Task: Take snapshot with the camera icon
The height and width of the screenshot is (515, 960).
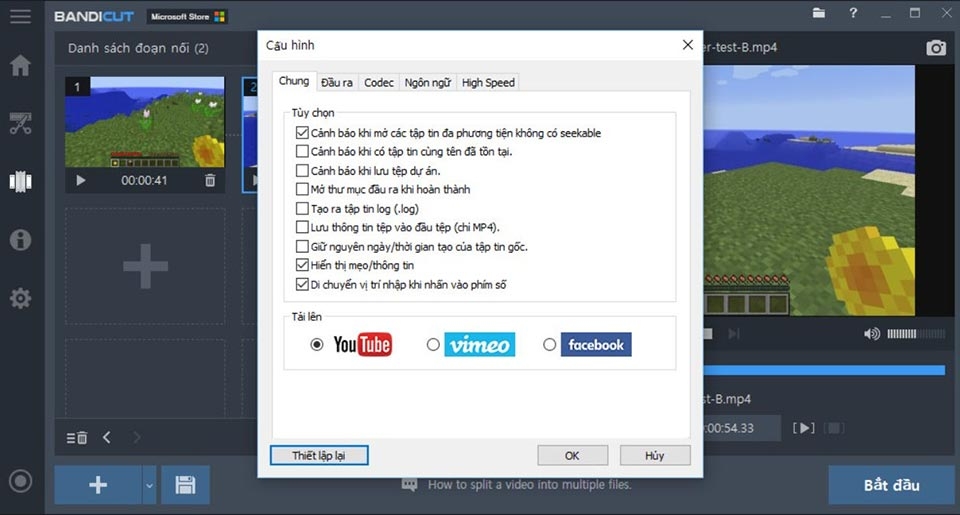Action: [x=936, y=48]
